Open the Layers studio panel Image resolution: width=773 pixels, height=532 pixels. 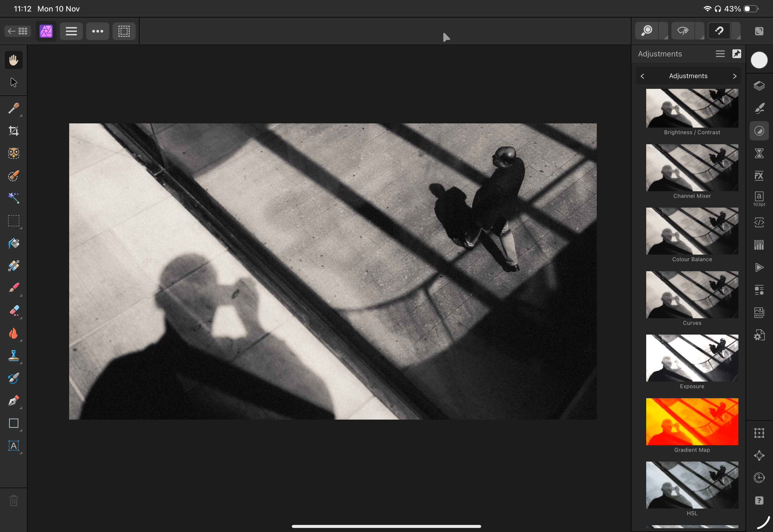759,86
